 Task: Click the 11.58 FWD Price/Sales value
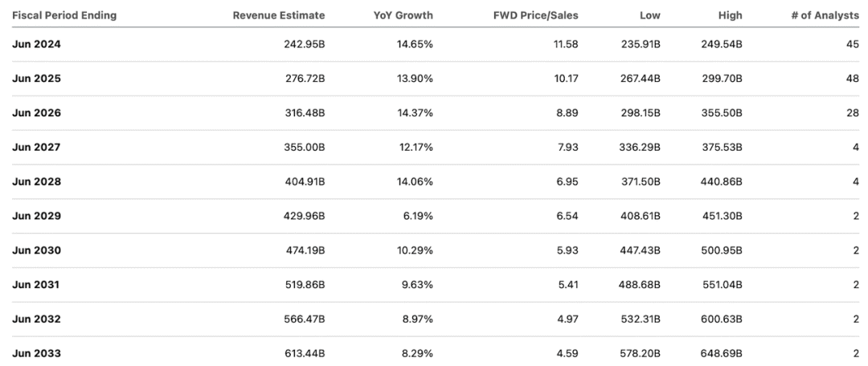pos(565,45)
